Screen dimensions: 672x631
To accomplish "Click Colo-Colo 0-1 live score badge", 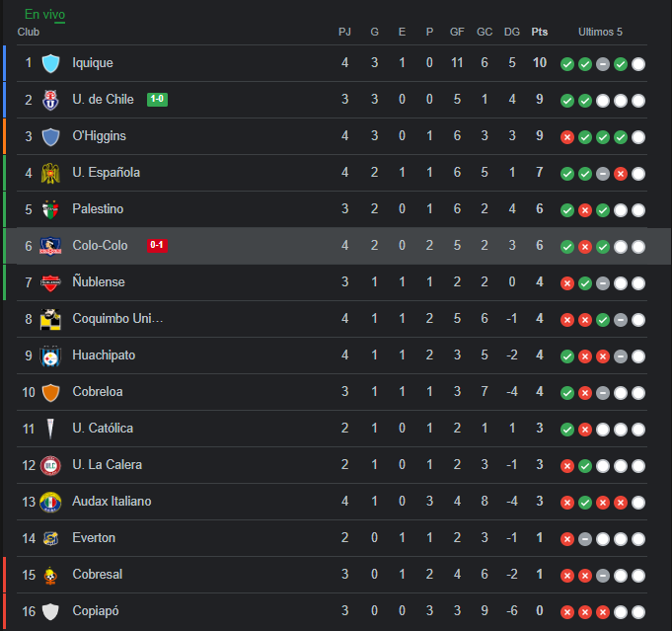I will click(x=157, y=245).
